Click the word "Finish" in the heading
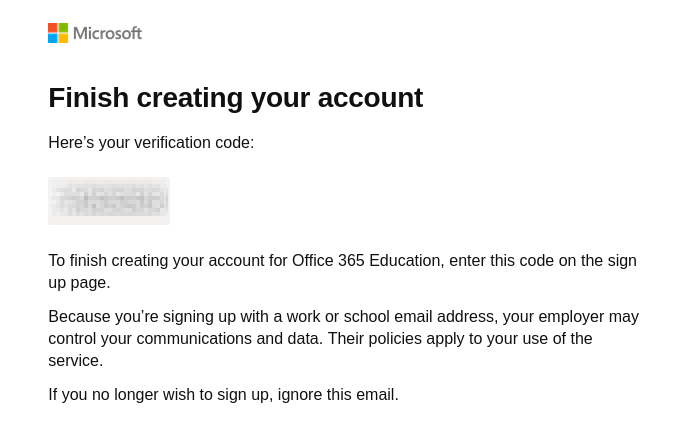The height and width of the screenshot is (426, 681). click(89, 98)
